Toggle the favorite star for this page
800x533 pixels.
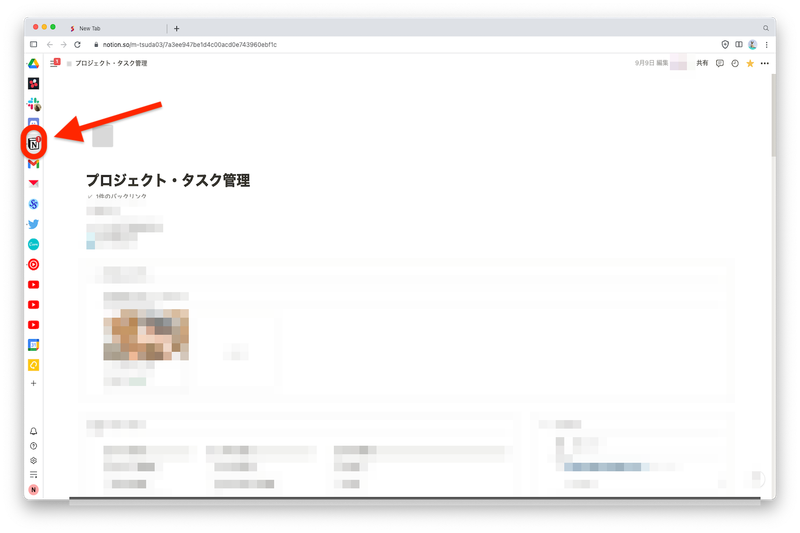tap(750, 63)
